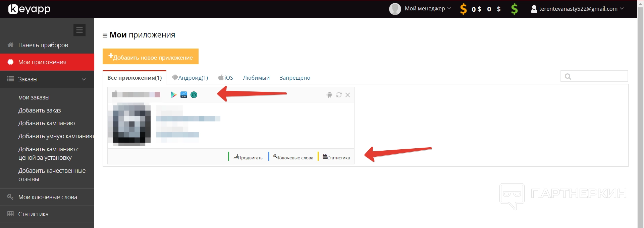
Task: Open Добавить качественные отзывы item
Action: click(x=52, y=175)
